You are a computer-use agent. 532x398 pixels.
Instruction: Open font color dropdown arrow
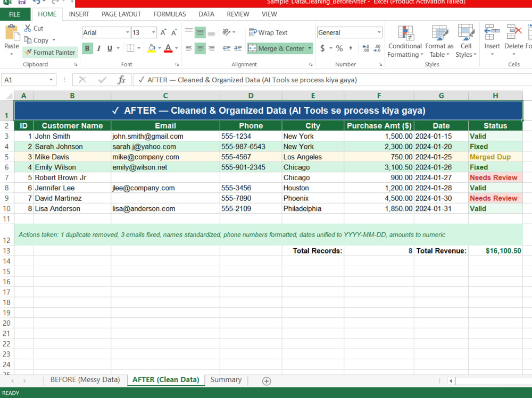(x=176, y=48)
